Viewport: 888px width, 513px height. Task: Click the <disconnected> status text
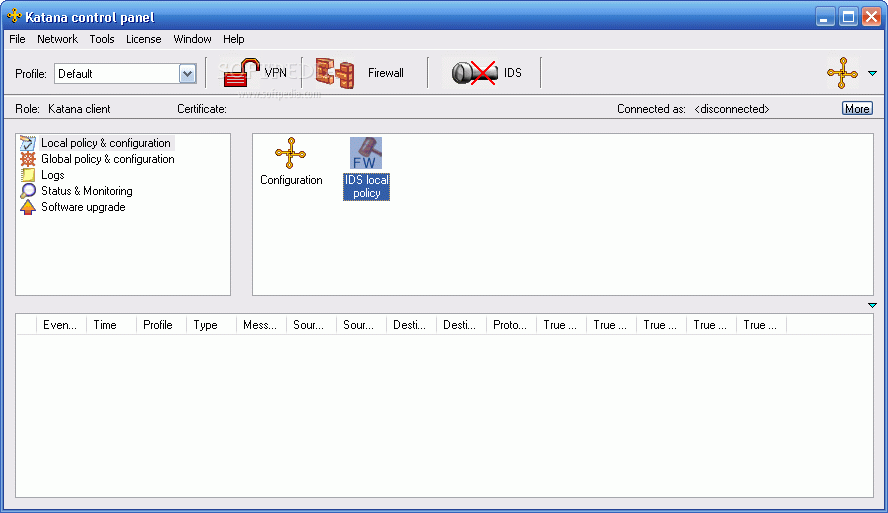click(732, 109)
